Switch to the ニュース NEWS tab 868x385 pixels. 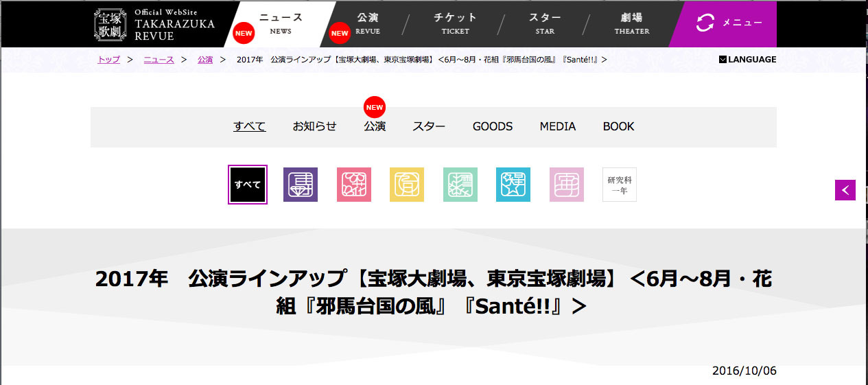pyautogui.click(x=281, y=23)
